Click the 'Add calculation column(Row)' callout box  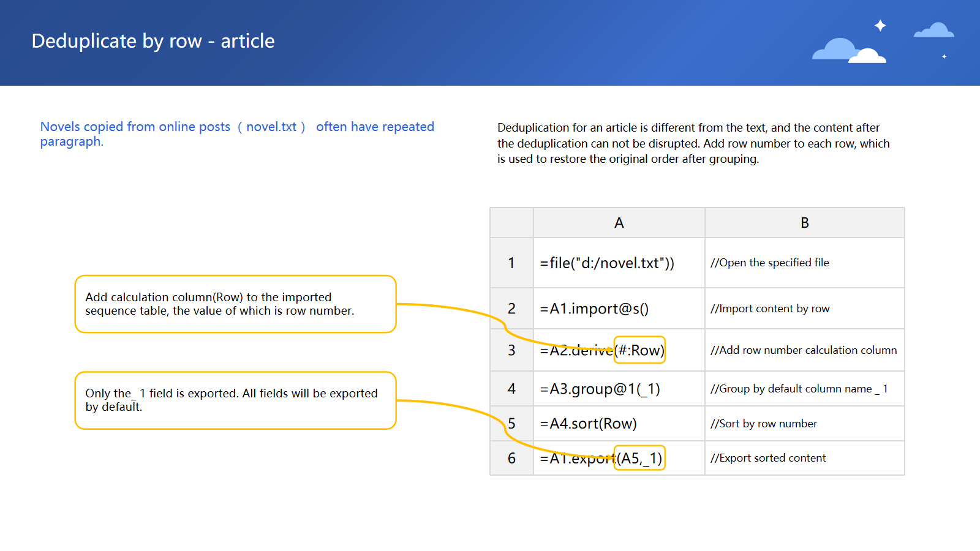click(x=235, y=304)
